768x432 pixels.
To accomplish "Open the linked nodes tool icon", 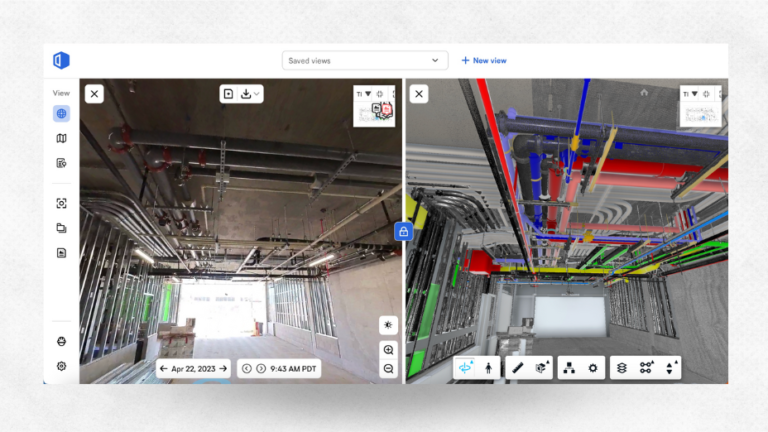I will pos(647,367).
